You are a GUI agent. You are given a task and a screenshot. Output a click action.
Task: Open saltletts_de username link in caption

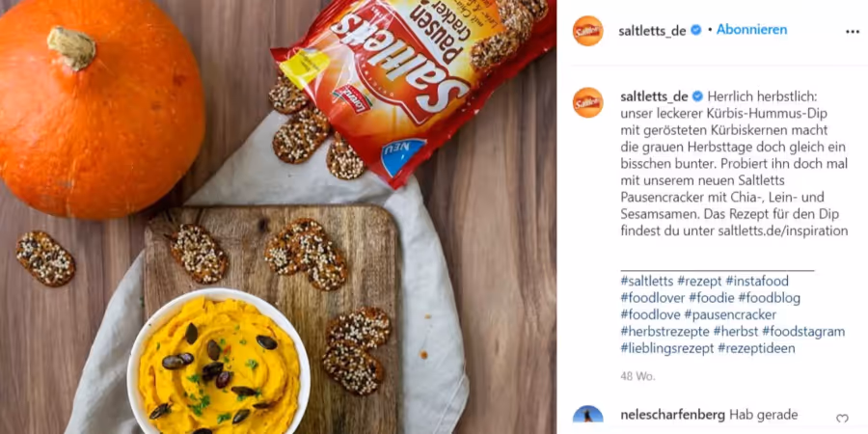[x=654, y=96]
